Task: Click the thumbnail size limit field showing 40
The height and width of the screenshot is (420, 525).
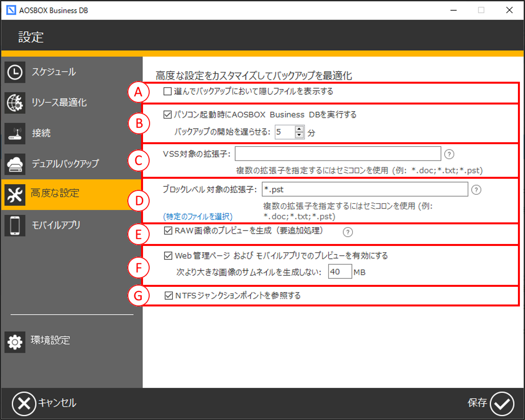Action: pyautogui.click(x=340, y=271)
